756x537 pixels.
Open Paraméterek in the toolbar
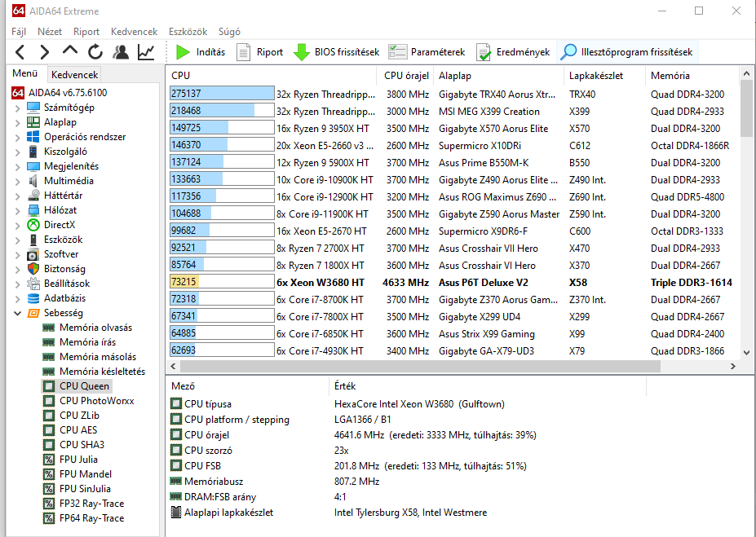pyautogui.click(x=427, y=52)
